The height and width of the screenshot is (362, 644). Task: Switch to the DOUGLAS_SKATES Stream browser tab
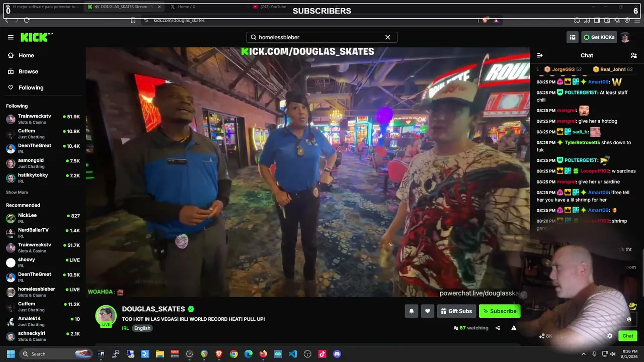tap(124, 7)
